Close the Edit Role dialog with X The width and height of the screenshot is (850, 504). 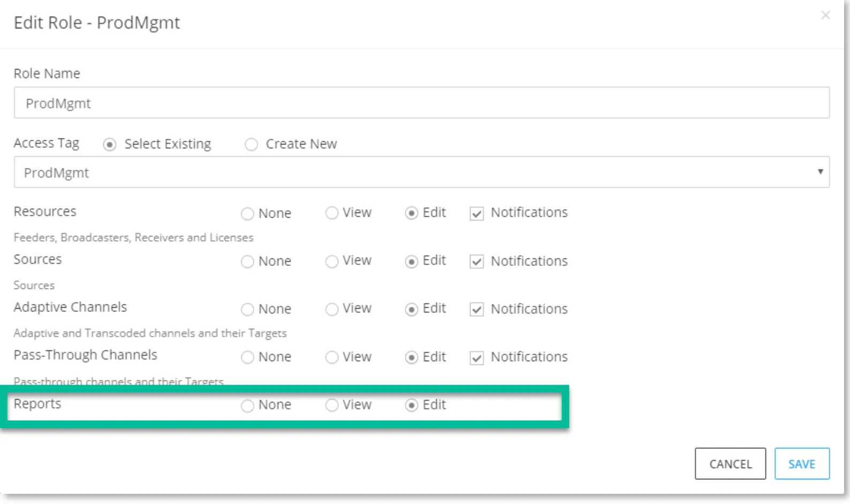[x=825, y=16]
